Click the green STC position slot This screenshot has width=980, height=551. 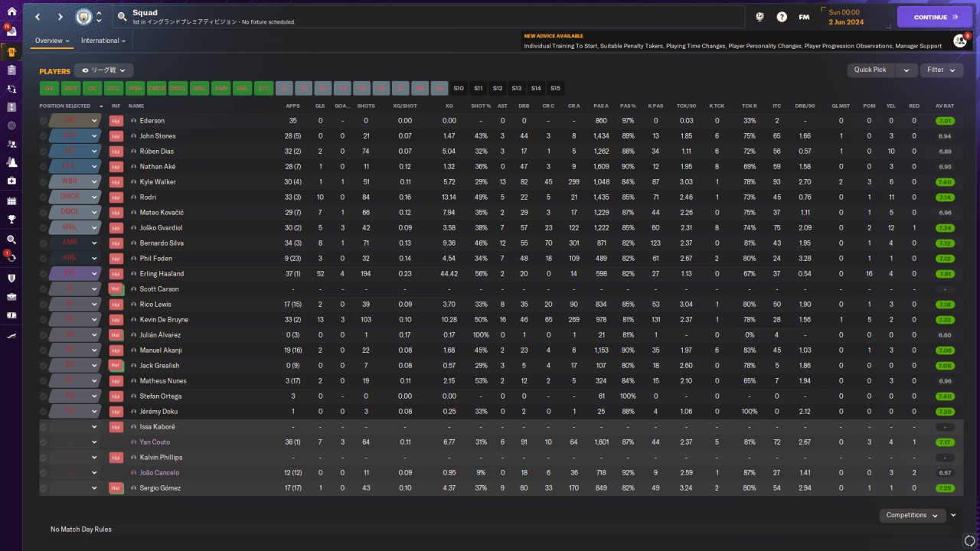[264, 88]
